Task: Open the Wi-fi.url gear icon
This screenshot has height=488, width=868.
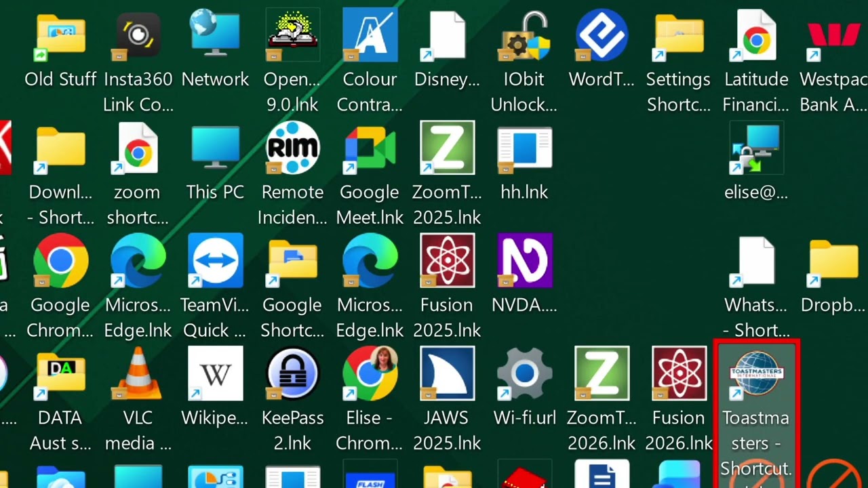Action: point(524,374)
